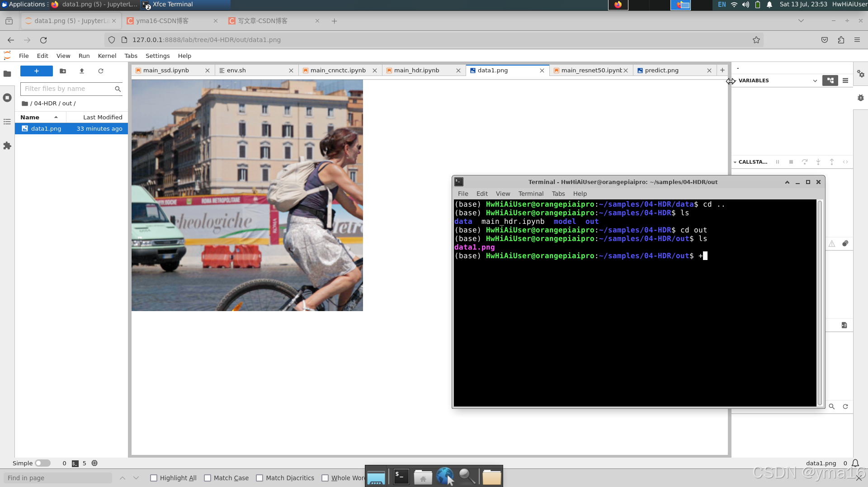Screen dimensions: 868x487
Task: Reload the browser page
Action: 43,40
